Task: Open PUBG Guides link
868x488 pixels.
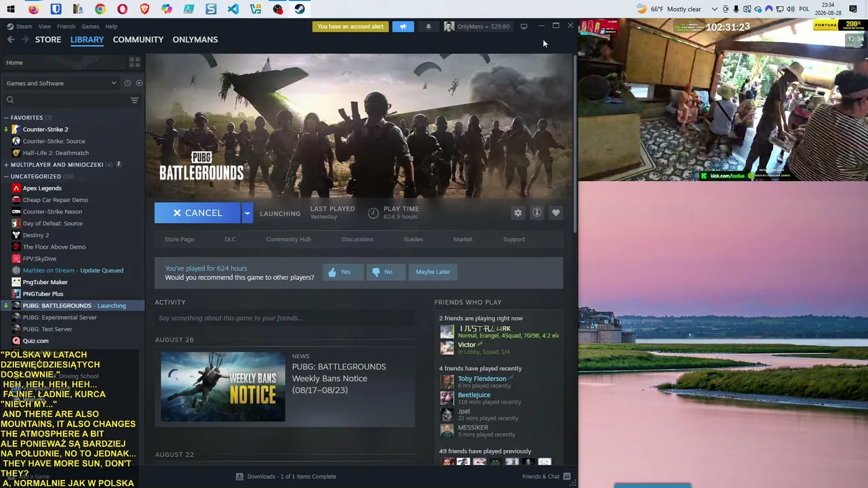Action: (414, 239)
